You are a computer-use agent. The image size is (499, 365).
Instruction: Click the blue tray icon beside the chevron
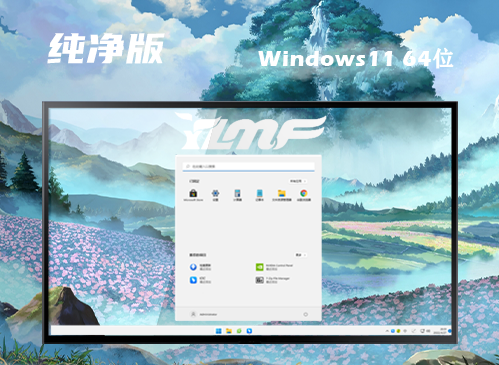(393, 331)
